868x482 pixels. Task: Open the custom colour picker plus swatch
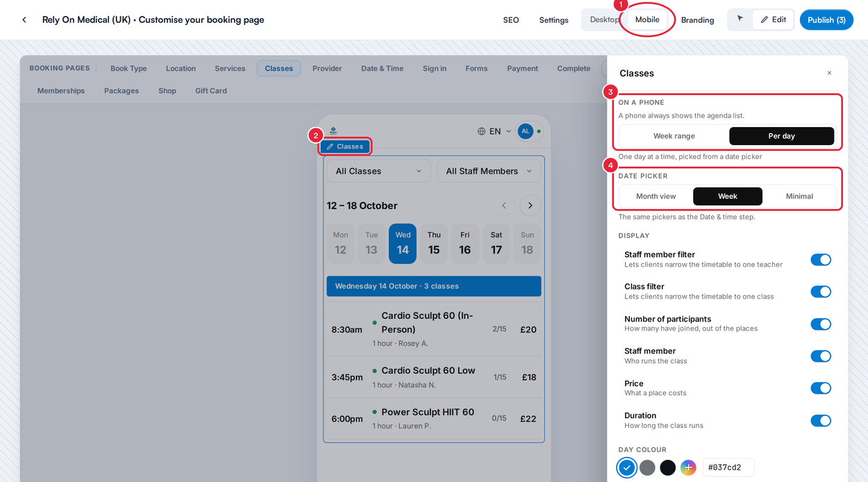pyautogui.click(x=688, y=467)
